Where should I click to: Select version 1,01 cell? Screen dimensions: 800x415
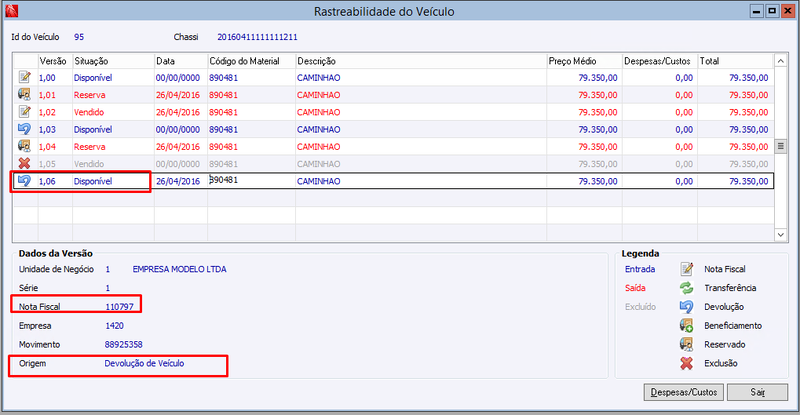coord(47,95)
